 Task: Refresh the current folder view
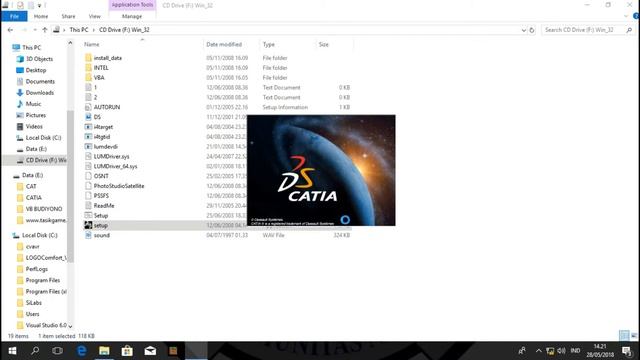pyautogui.click(x=532, y=30)
